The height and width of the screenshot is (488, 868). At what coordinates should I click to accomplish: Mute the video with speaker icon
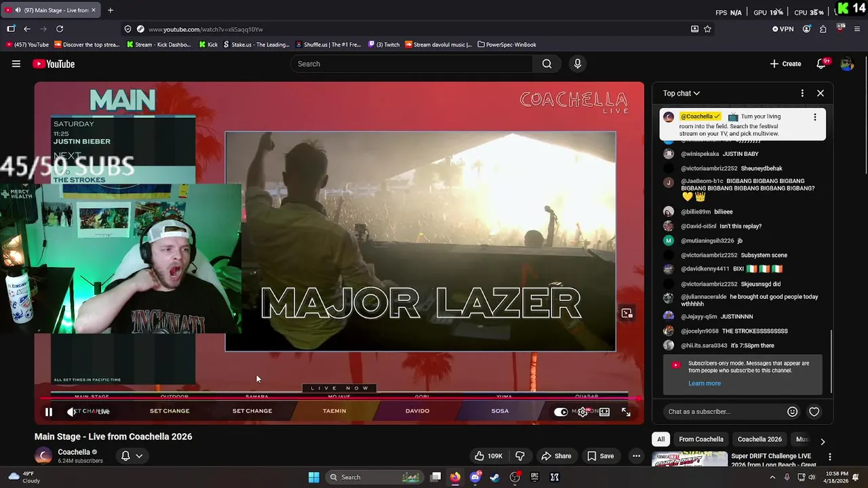coord(71,411)
